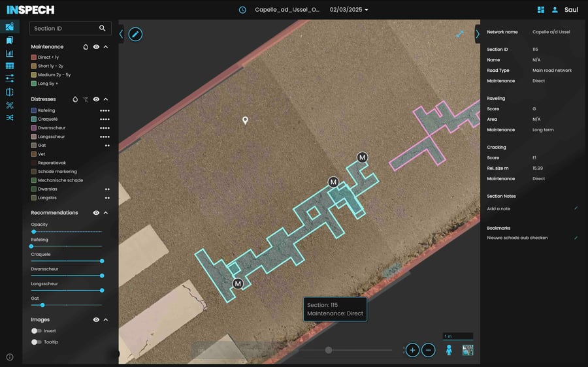Click the zoom out minus button
The image size is (588, 367).
coord(428,350)
